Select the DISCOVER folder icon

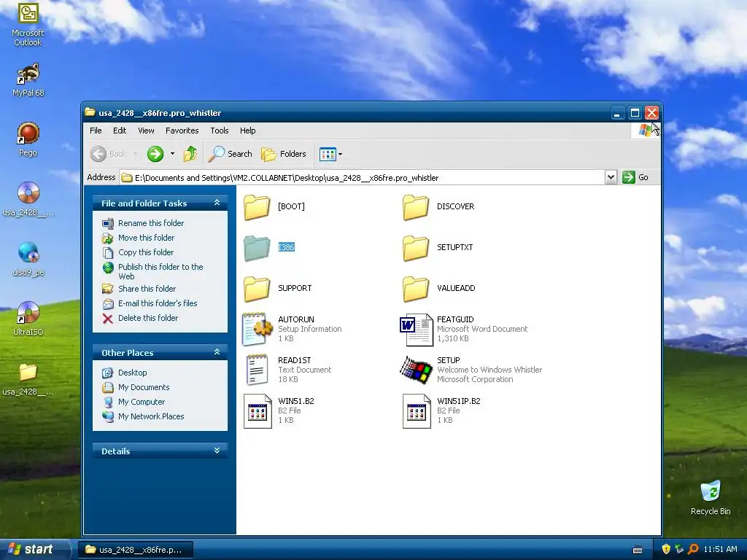pos(416,207)
